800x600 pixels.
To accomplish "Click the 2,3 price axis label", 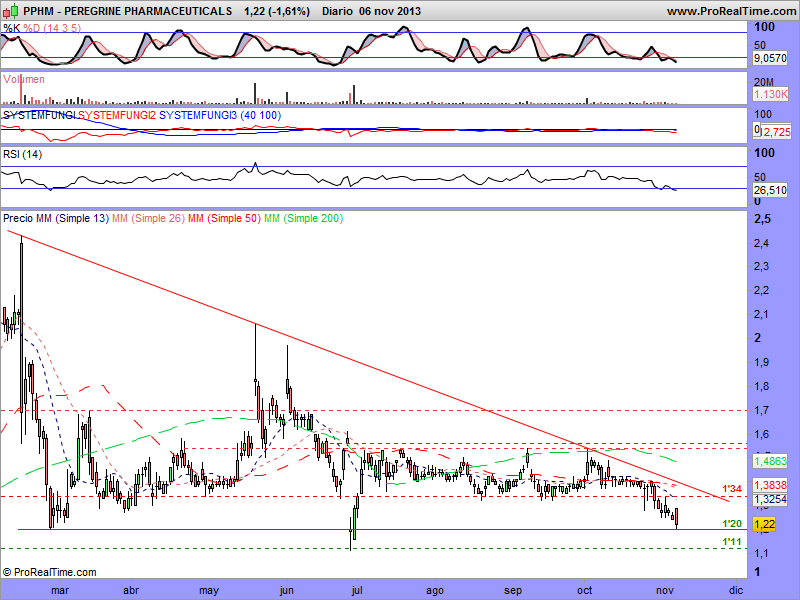I will 761,266.
